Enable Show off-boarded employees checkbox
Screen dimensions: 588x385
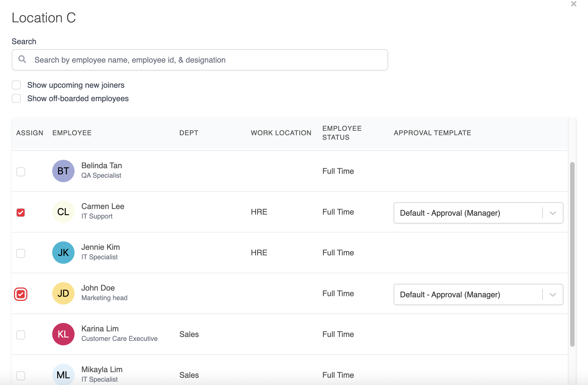16,98
